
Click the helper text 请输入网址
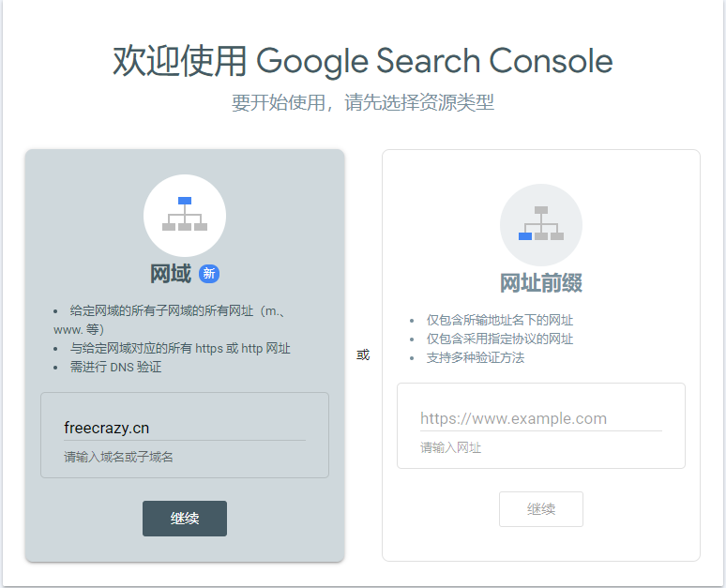pyautogui.click(x=451, y=447)
